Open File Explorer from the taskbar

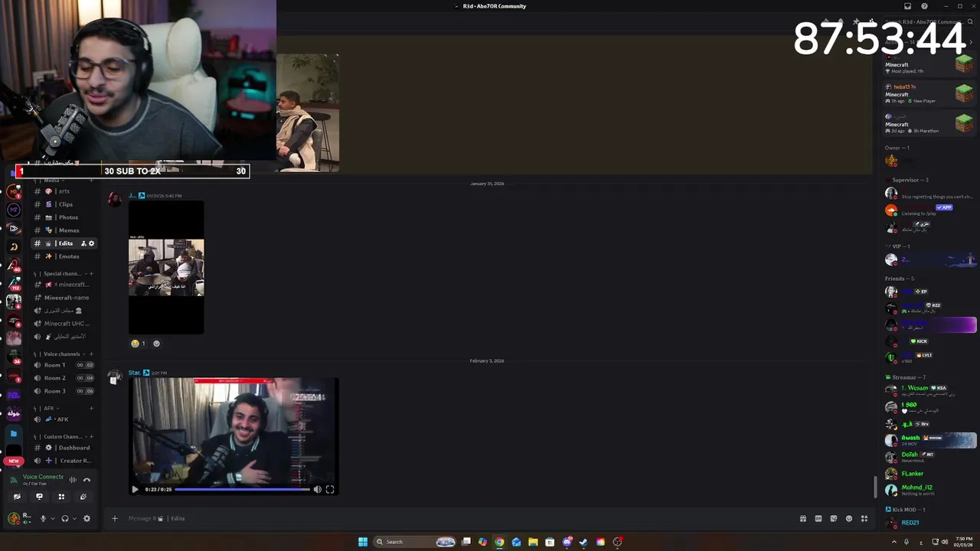(x=533, y=542)
